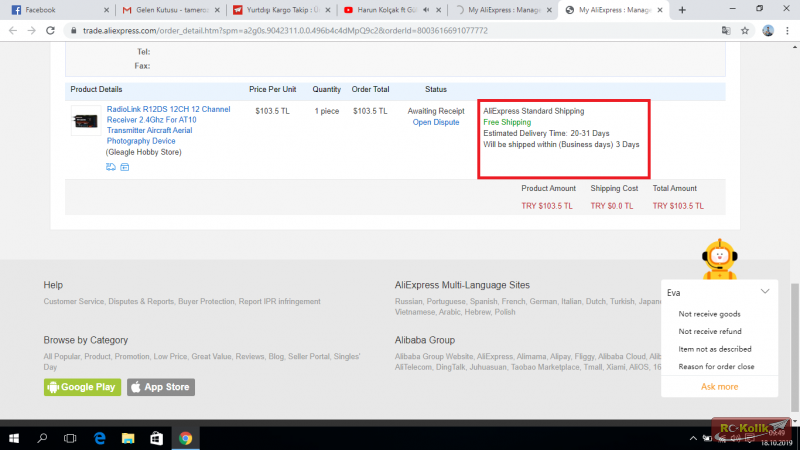Image resolution: width=800 pixels, height=450 pixels.
Task: Click the truck shipping icon under product
Action: point(111,167)
